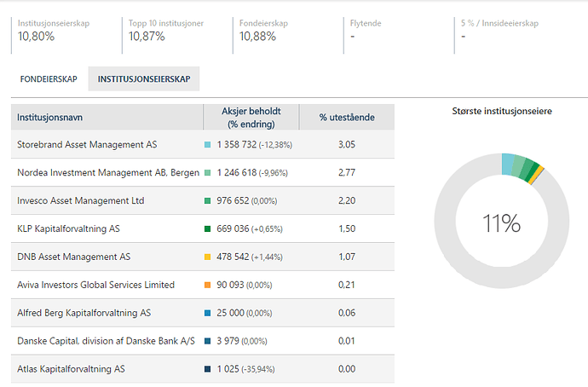Click share count 90 093
The height and width of the screenshot is (387, 588).
pos(230,285)
